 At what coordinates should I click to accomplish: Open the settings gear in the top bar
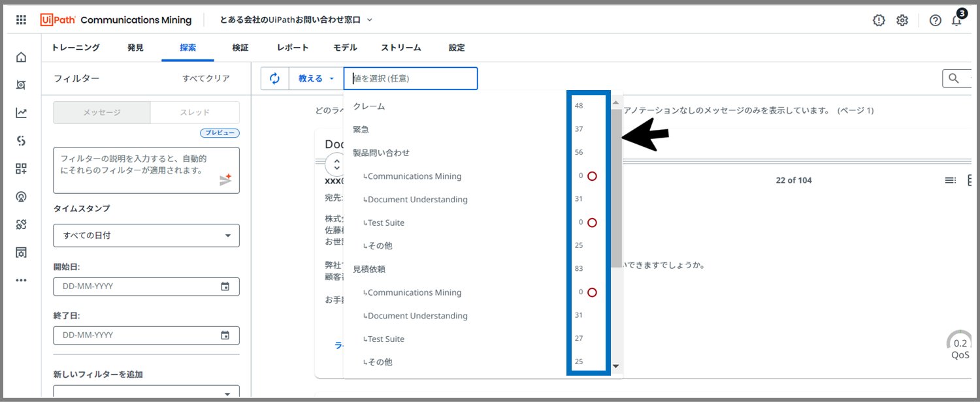click(902, 20)
